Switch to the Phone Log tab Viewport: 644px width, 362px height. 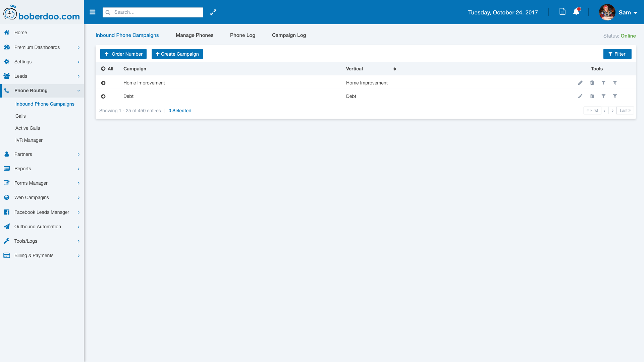(x=243, y=35)
